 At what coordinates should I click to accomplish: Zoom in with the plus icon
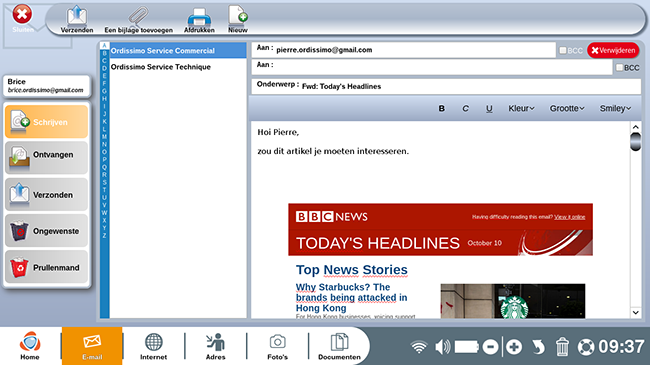click(514, 347)
